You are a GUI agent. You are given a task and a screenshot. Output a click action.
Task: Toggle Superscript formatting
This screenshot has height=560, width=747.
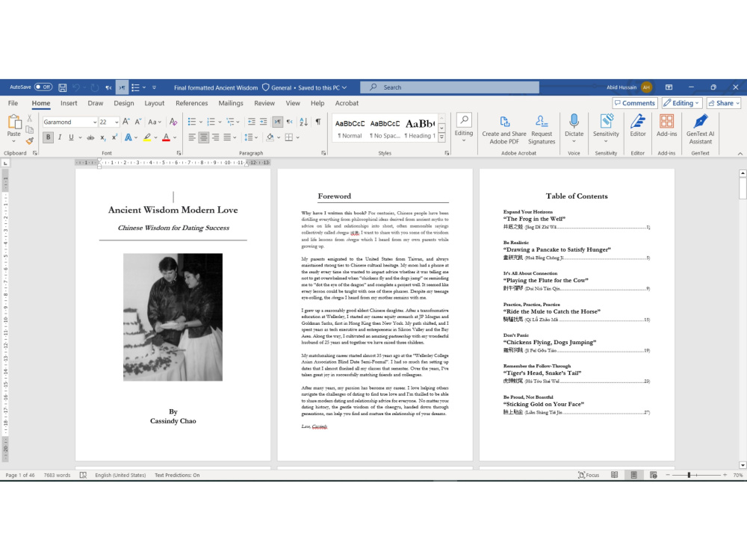(115, 137)
